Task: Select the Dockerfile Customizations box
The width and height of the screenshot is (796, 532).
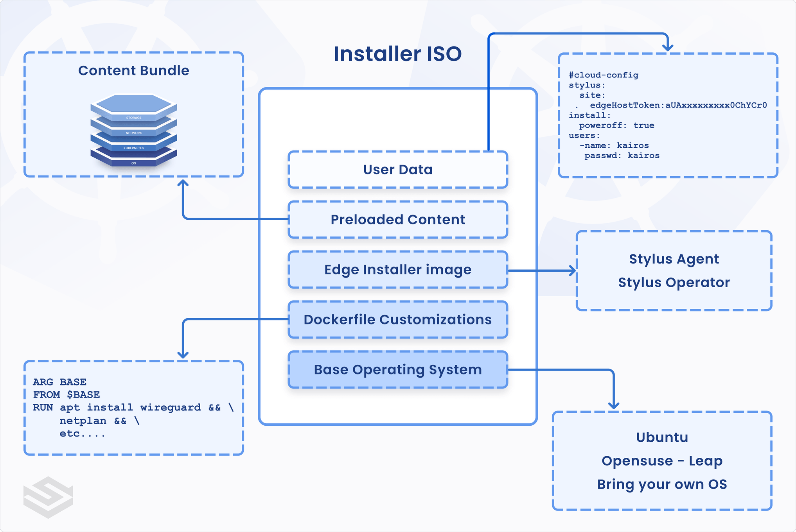Action: 398,320
